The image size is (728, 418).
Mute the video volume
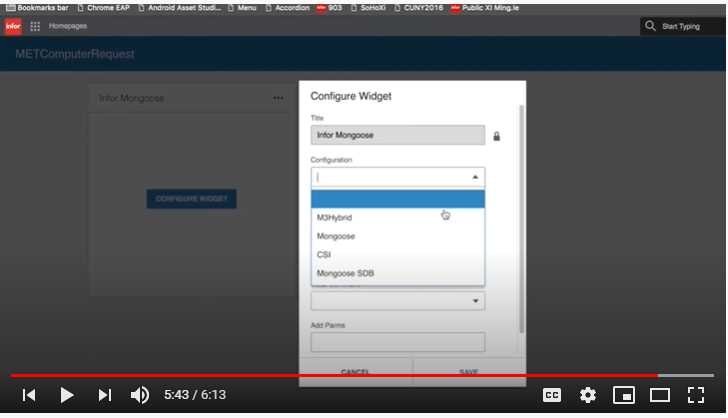tap(139, 395)
